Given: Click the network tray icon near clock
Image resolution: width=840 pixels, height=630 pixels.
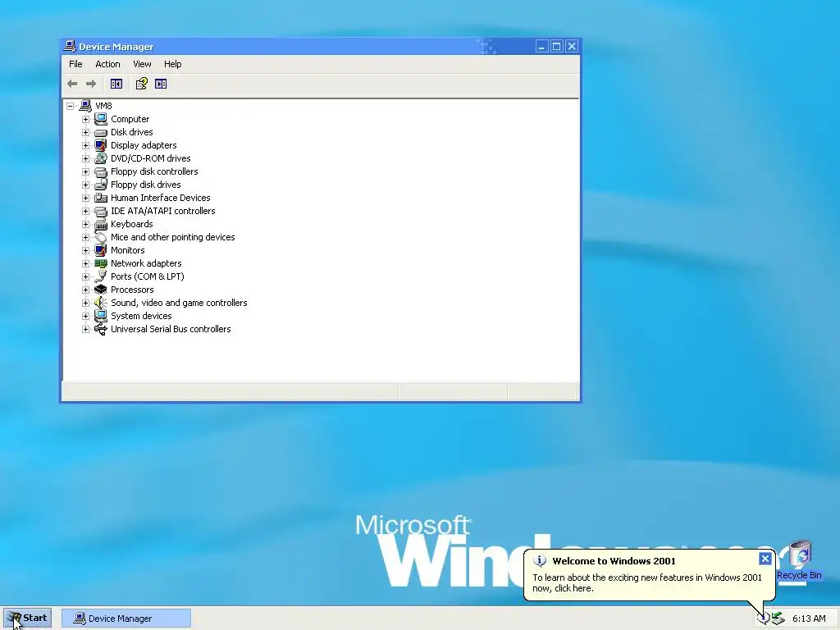Looking at the screenshot, I should coord(778,619).
